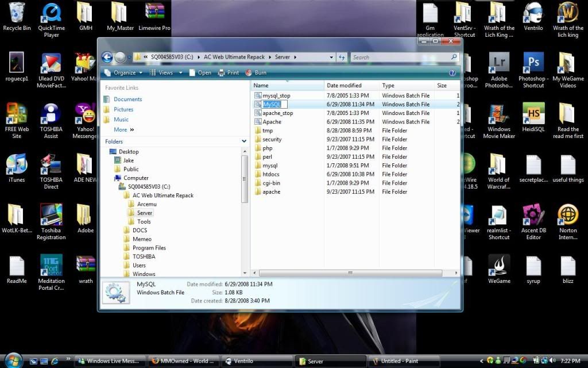Open the ReadMe text file icon
588x368 pixels.
(x=17, y=270)
